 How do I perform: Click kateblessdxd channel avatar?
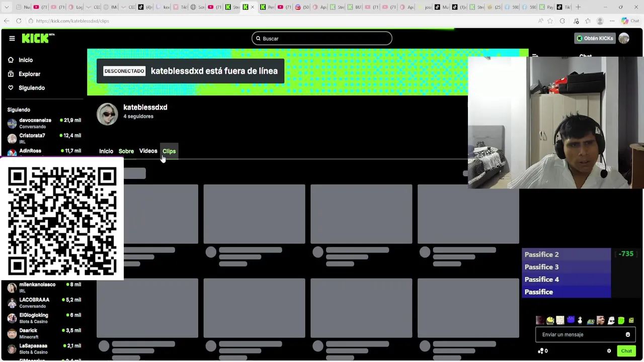tap(107, 114)
